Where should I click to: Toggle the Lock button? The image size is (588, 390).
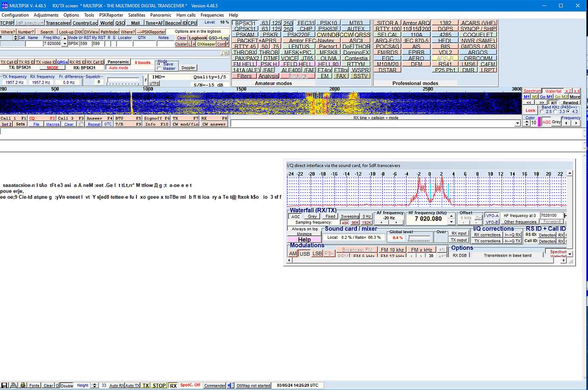tap(531, 110)
